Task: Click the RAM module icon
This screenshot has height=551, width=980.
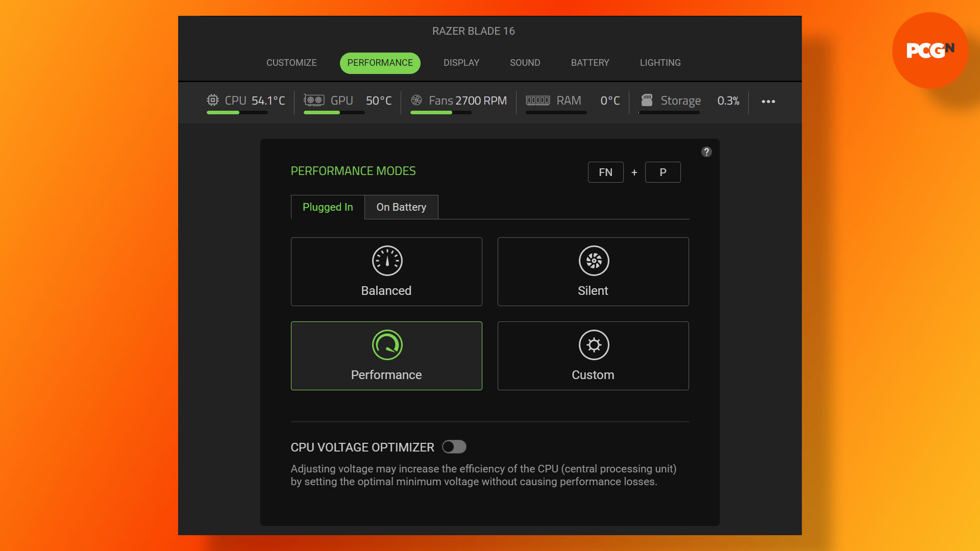Action: 538,100
